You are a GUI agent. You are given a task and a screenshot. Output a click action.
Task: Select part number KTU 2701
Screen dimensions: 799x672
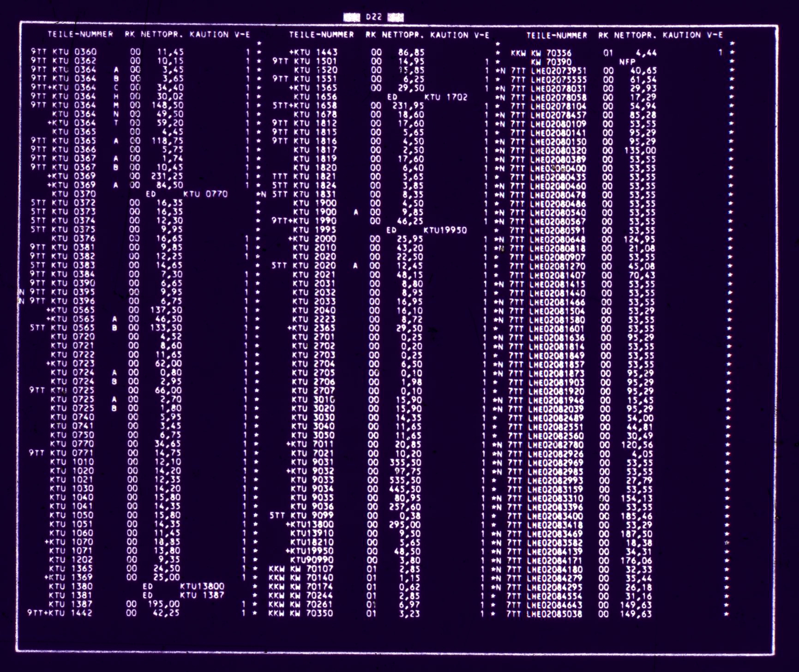pos(314,337)
